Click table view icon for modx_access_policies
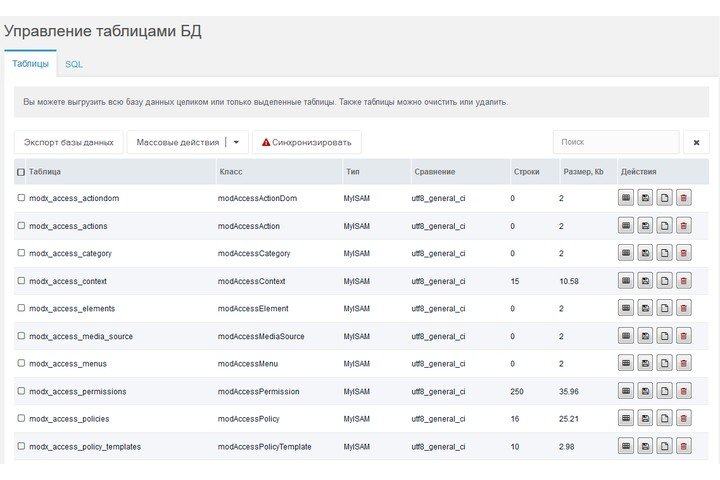Image resolution: width=720 pixels, height=480 pixels. coord(626,418)
